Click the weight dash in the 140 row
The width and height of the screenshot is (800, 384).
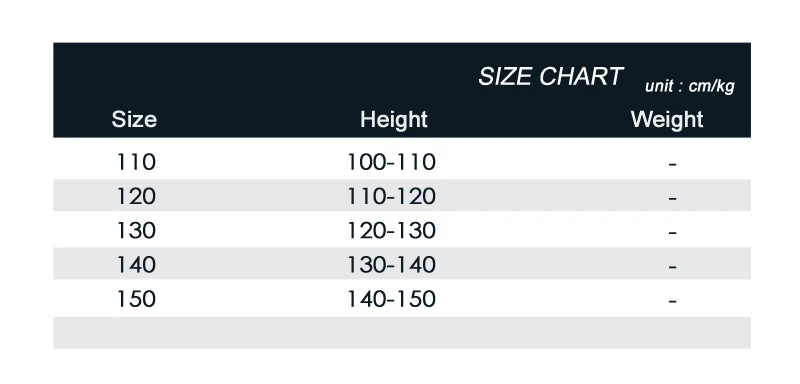coord(672,267)
